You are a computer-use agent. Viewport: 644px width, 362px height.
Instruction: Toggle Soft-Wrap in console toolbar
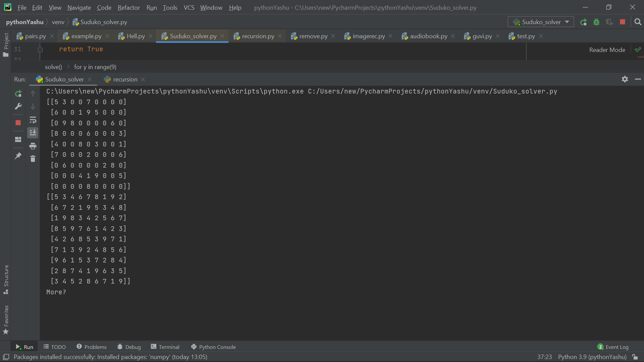33,120
